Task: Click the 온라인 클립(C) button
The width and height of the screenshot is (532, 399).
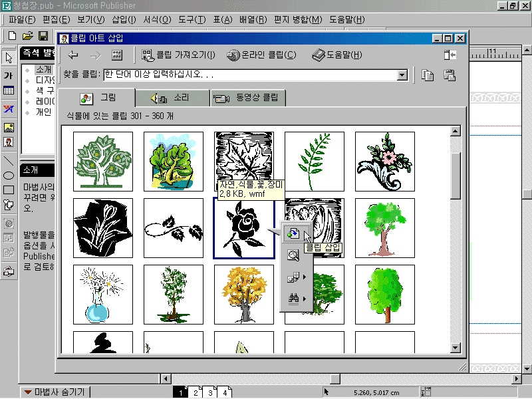Action: (261, 55)
